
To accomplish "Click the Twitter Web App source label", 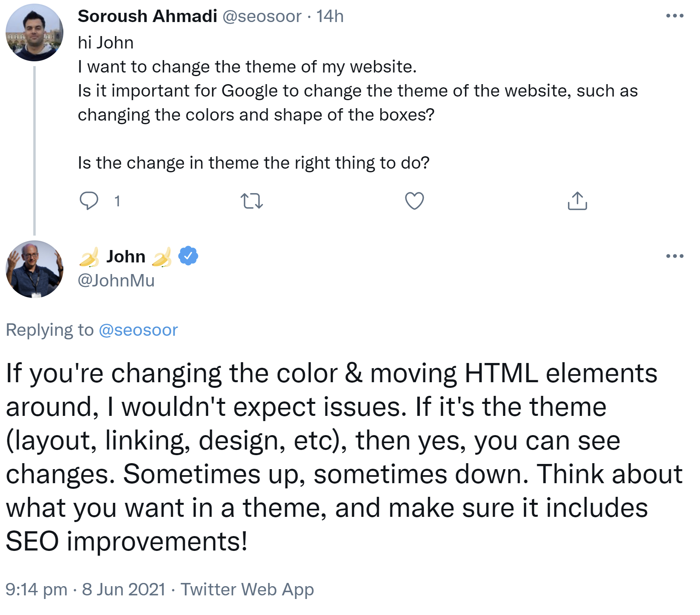I will point(247,589).
